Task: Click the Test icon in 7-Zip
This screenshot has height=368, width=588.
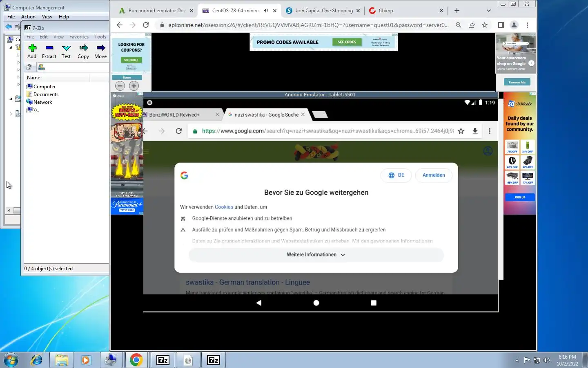Action: tap(66, 52)
